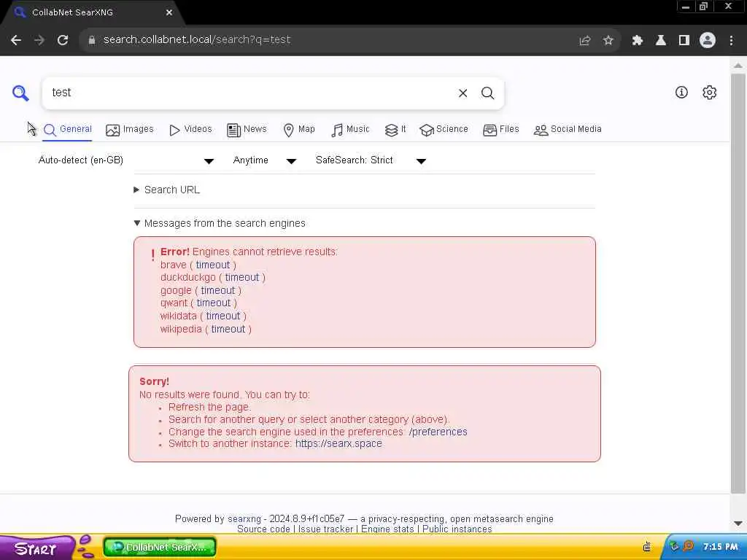Switch to the Music category
747x560 pixels.
[x=350, y=129]
